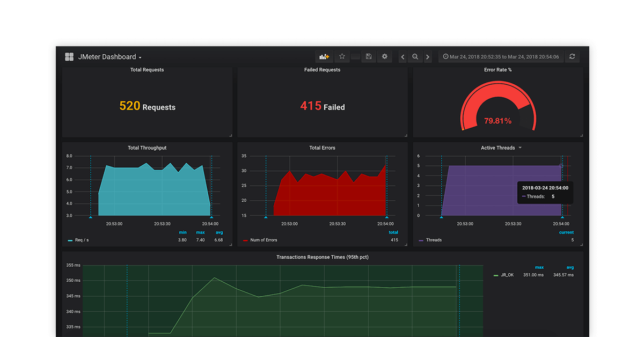The height and width of the screenshot is (337, 644).
Task: Open Transactions Response Times panel title menu
Action: pyautogui.click(x=323, y=257)
